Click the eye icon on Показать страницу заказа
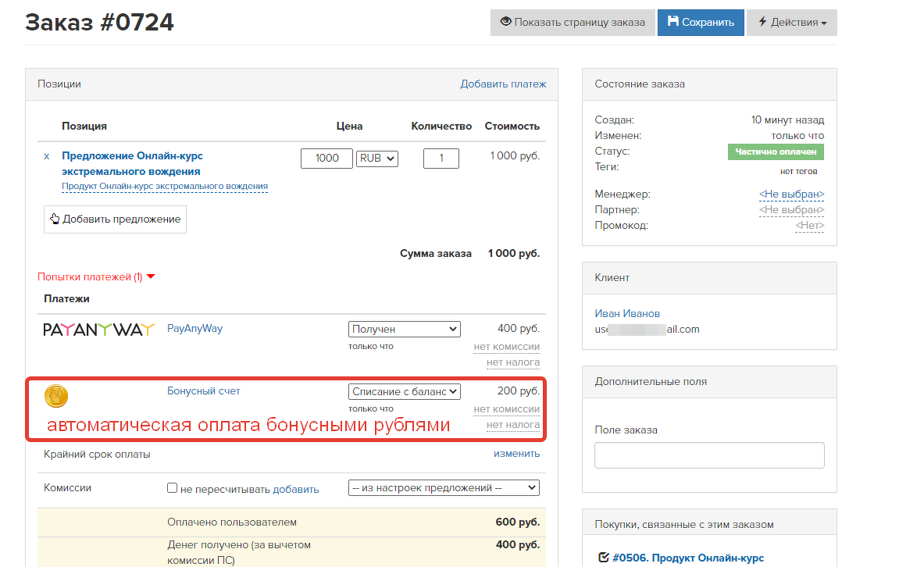924x567 pixels. [x=507, y=22]
